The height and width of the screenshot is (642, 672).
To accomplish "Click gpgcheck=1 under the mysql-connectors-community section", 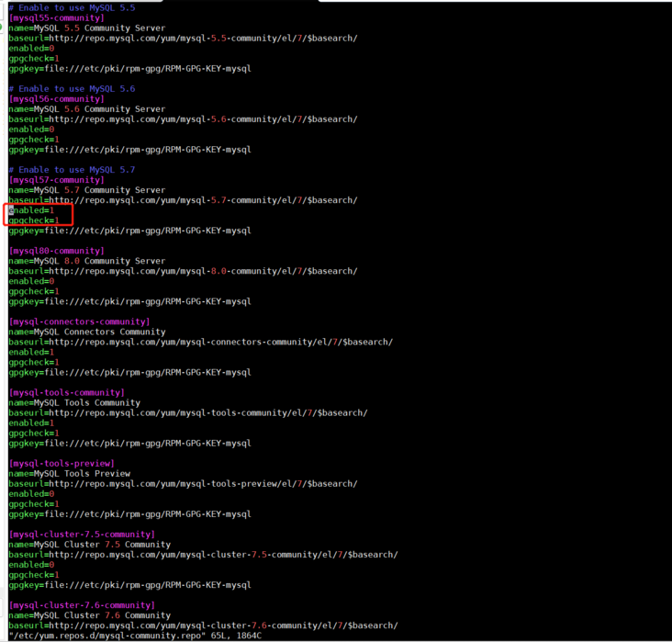I will click(x=34, y=363).
